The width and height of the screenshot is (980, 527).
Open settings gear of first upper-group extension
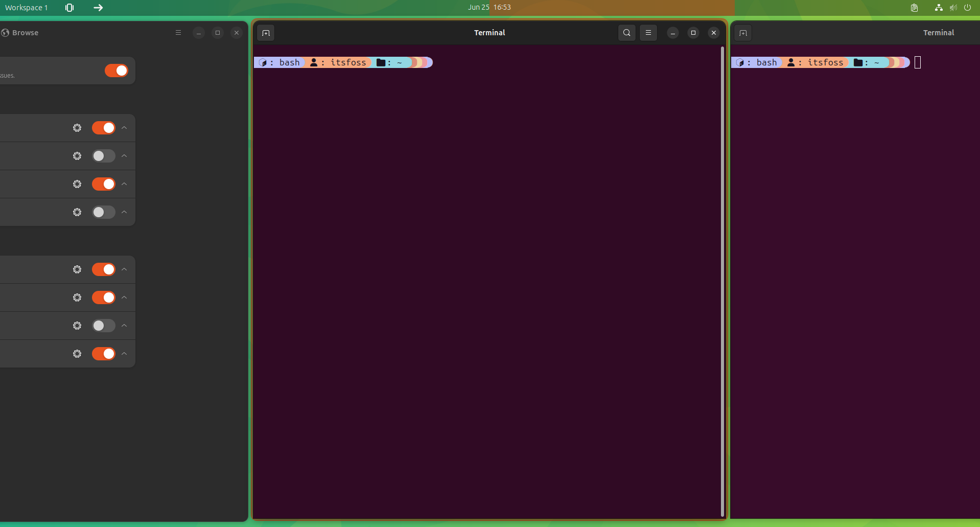[77, 128]
